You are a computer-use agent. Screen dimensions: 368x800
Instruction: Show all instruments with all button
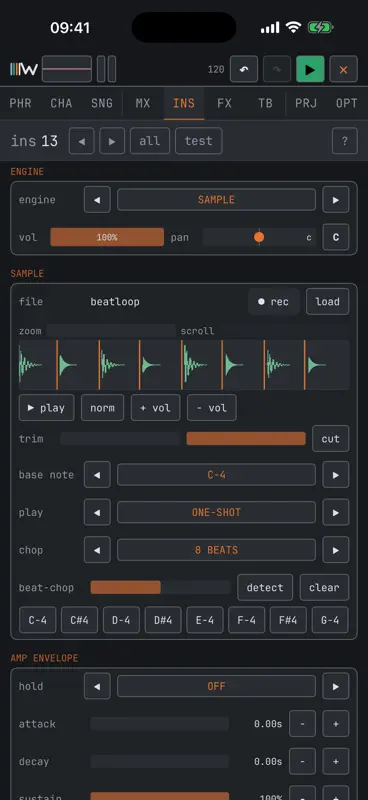(x=150, y=141)
